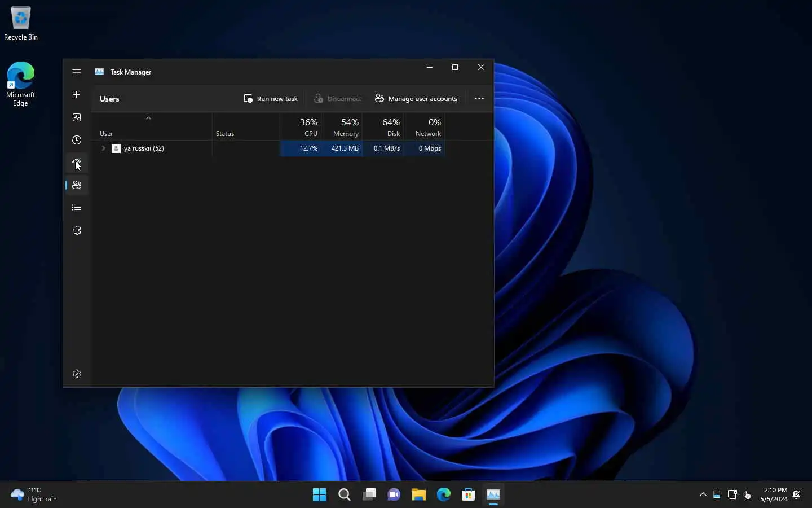Image resolution: width=812 pixels, height=508 pixels.
Task: Select ya russkii (52) user entry
Action: point(144,148)
